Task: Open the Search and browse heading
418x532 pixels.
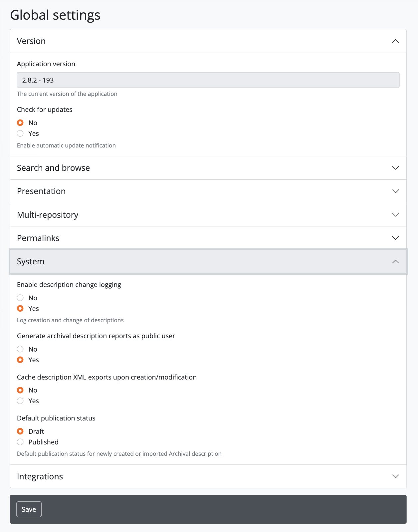Action: [53, 168]
